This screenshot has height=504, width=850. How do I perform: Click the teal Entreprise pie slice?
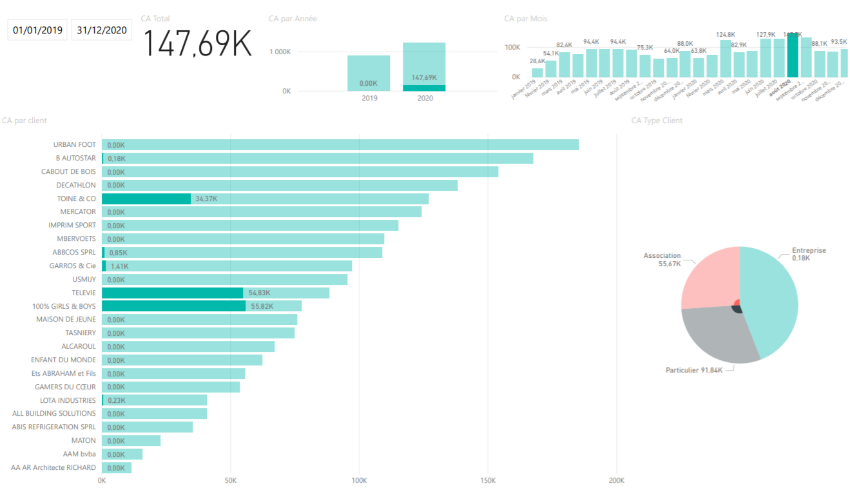click(770, 296)
